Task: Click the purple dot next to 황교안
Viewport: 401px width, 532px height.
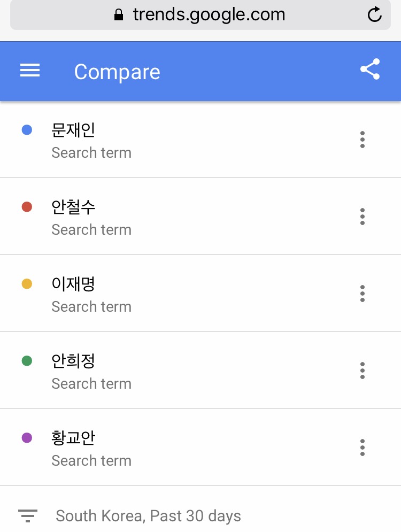Action: point(27,438)
